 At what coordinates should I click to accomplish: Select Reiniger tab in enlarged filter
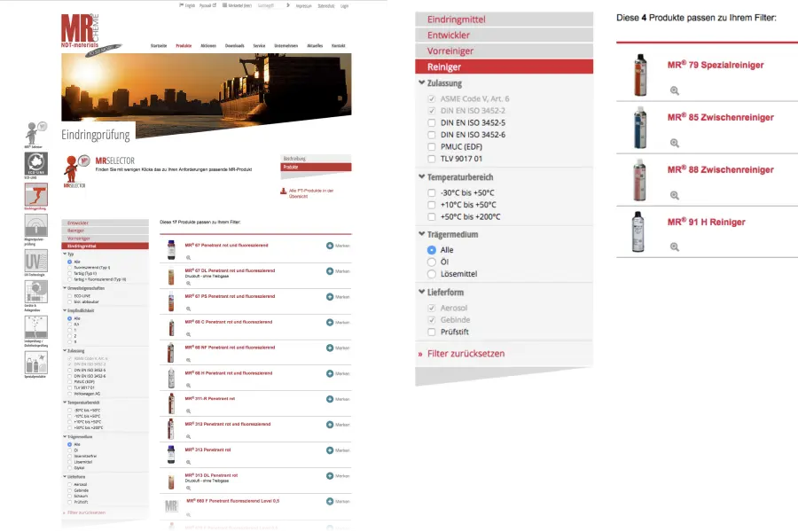point(504,66)
